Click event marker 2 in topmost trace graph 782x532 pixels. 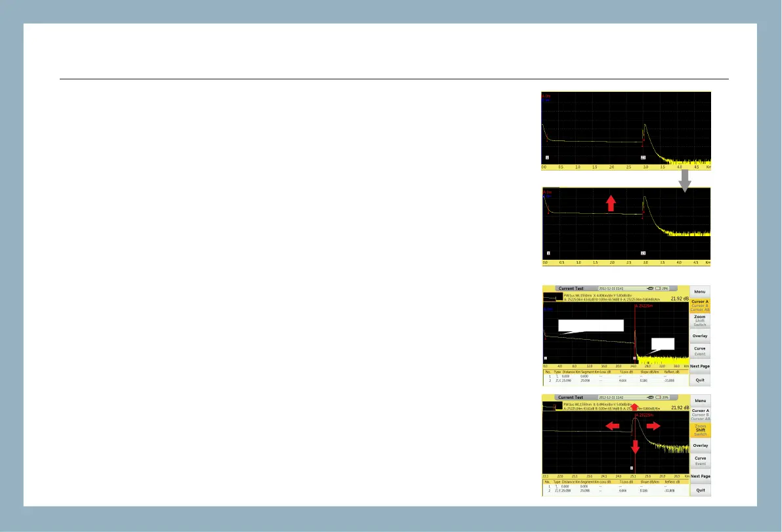tap(643, 157)
